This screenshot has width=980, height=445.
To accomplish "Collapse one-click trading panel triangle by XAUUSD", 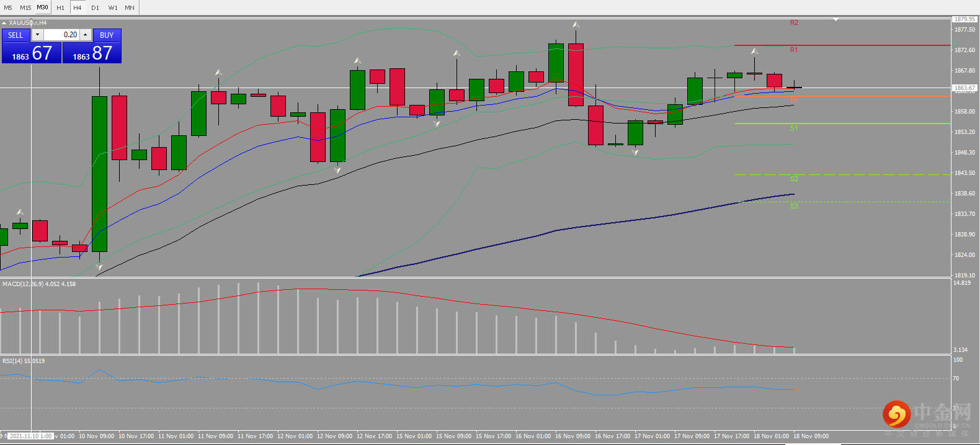I will click(4, 23).
